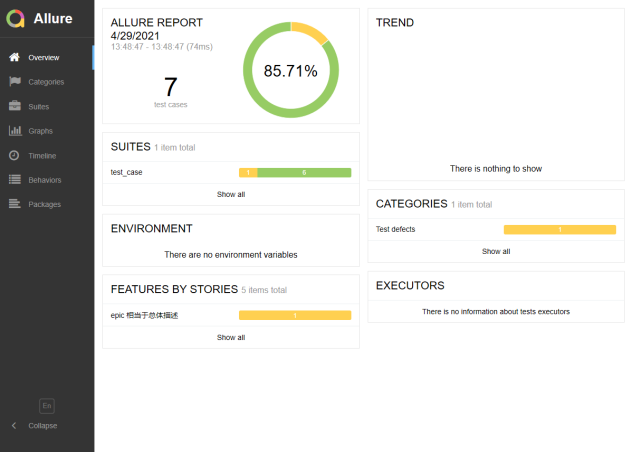Click Show all under Features by Stories
Image resolution: width=632 pixels, height=452 pixels.
coord(231,337)
